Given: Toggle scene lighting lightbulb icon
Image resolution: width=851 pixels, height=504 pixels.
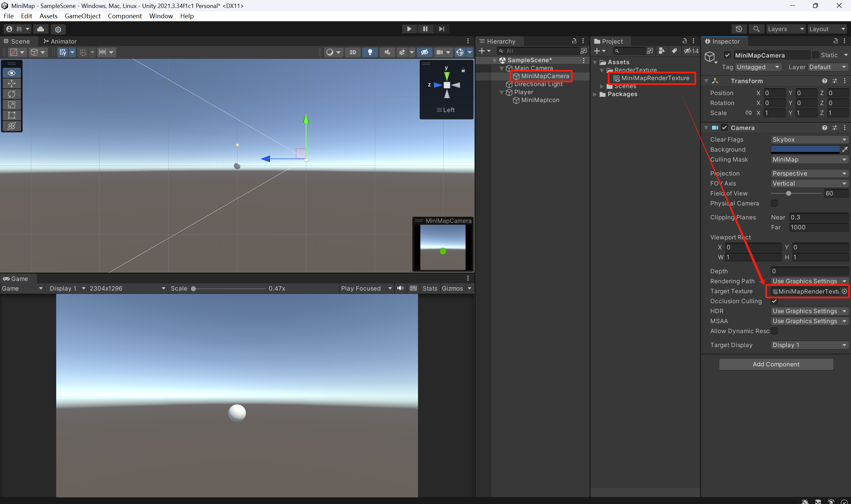Looking at the screenshot, I should point(370,52).
